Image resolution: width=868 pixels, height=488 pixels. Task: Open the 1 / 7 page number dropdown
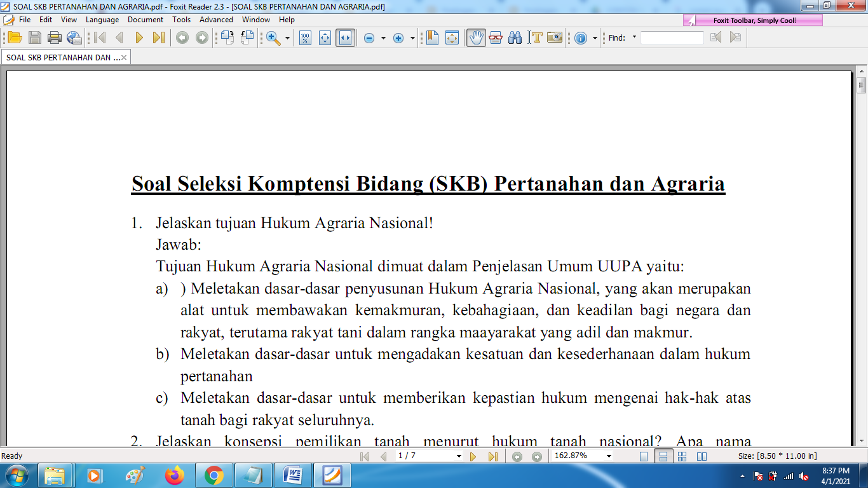459,456
